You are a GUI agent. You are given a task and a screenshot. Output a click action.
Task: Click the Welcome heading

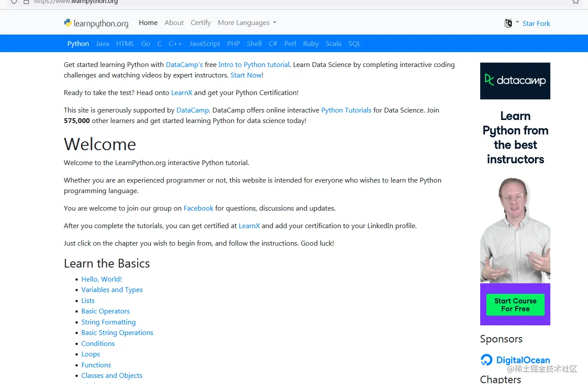(x=100, y=144)
